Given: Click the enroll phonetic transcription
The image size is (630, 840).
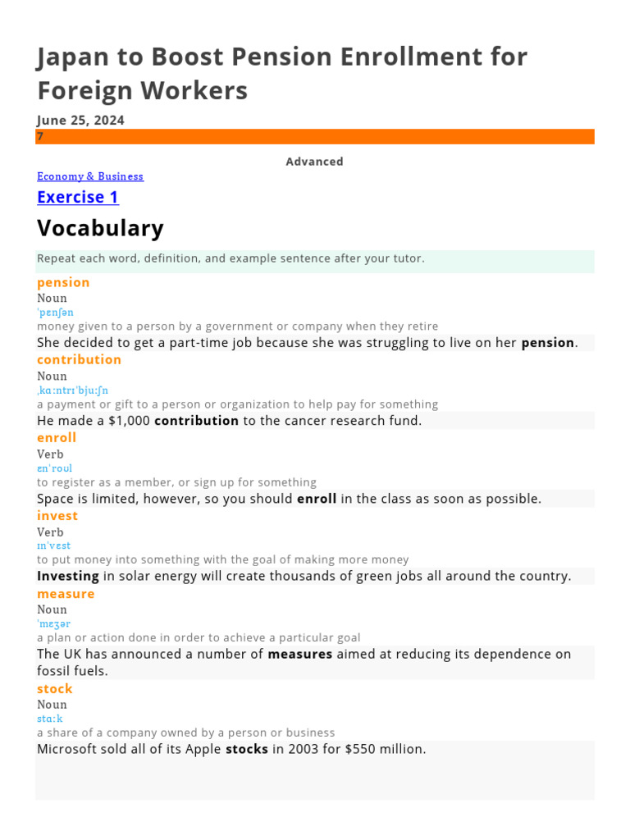Looking at the screenshot, I should 54,468.
